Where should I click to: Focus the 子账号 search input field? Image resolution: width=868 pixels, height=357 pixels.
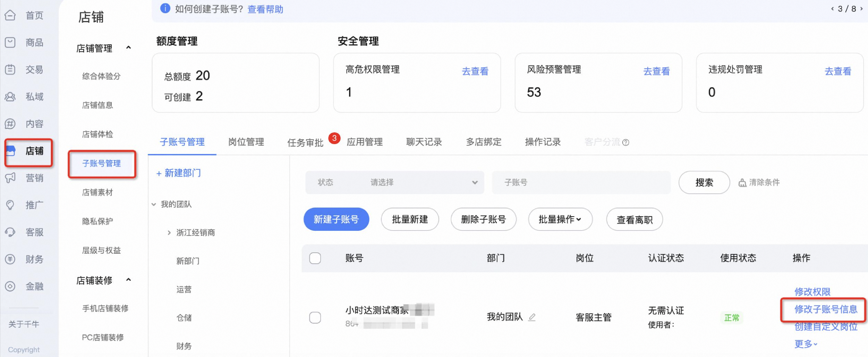581,182
